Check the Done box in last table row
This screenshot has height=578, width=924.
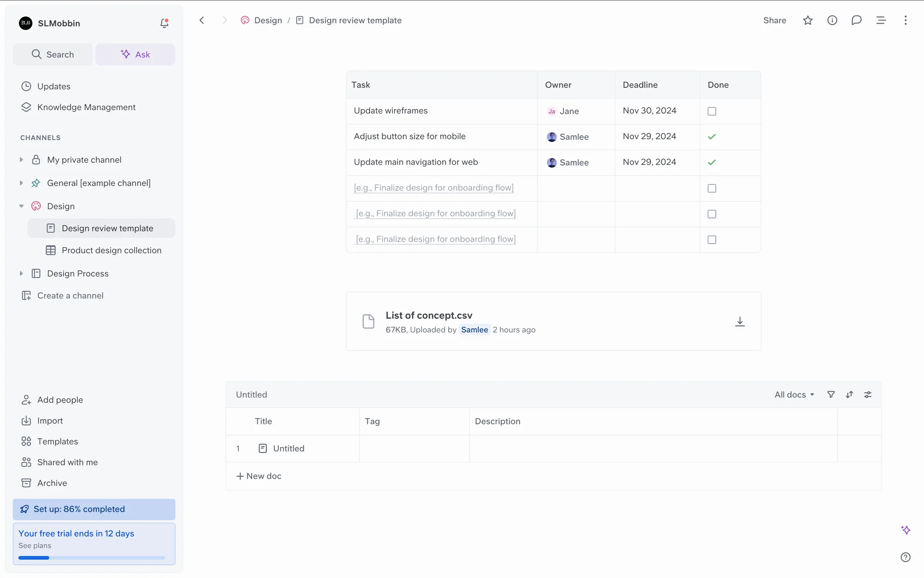click(x=712, y=240)
